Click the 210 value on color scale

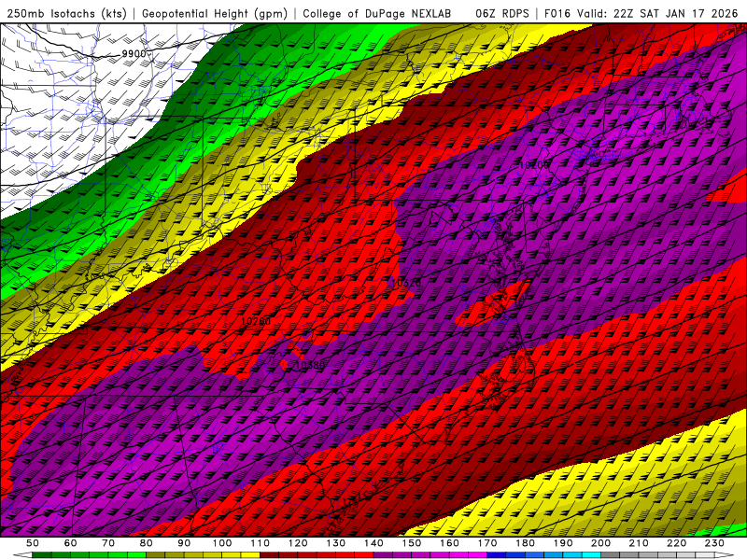pyautogui.click(x=639, y=543)
